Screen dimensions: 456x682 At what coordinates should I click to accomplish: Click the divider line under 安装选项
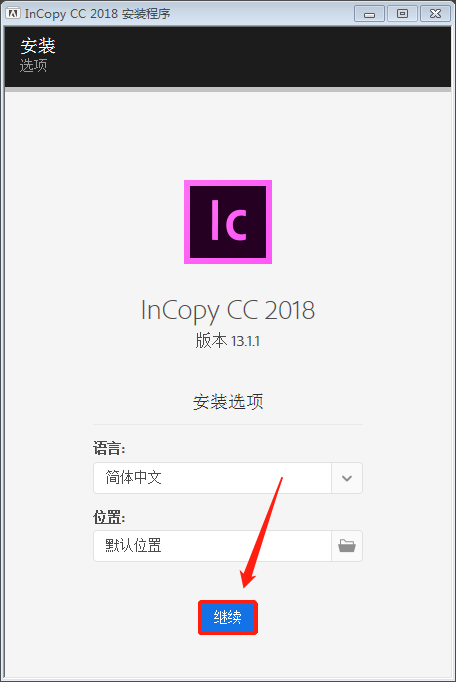[228, 425]
